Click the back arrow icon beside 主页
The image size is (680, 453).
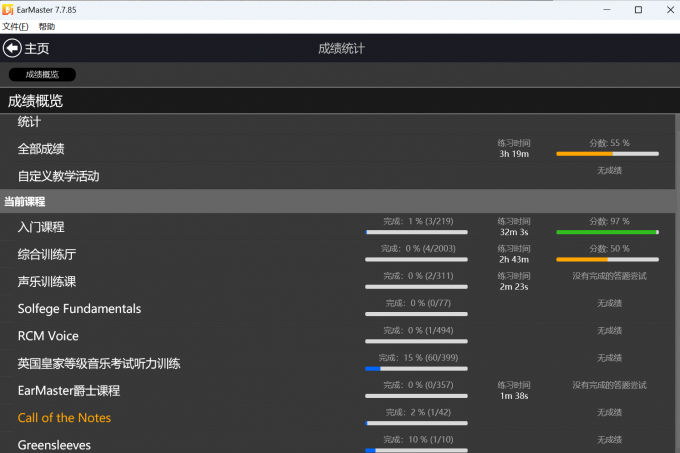pos(12,48)
